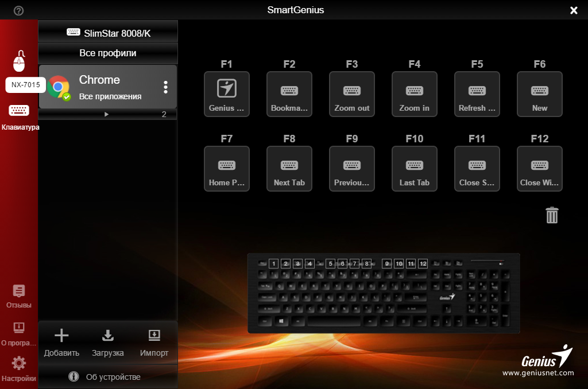Click the F2 Bookmarks key assignment
This screenshot has height=389, width=588.
pyautogui.click(x=289, y=94)
